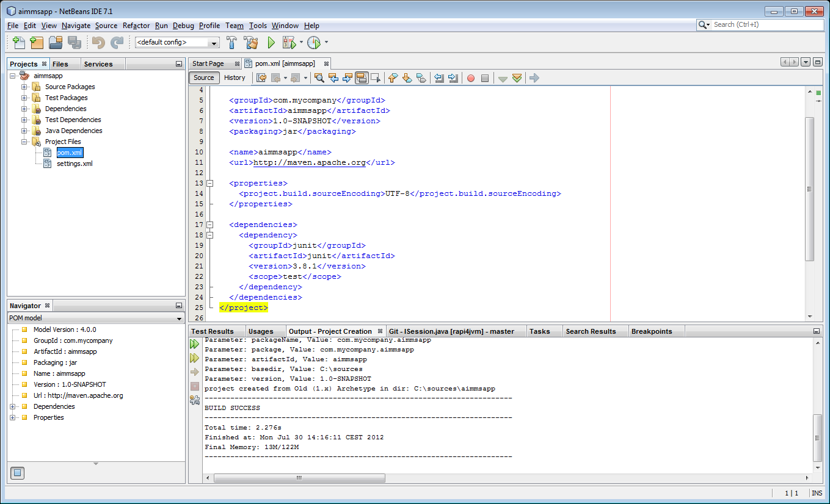Close the pom.xml editor tab

327,63
